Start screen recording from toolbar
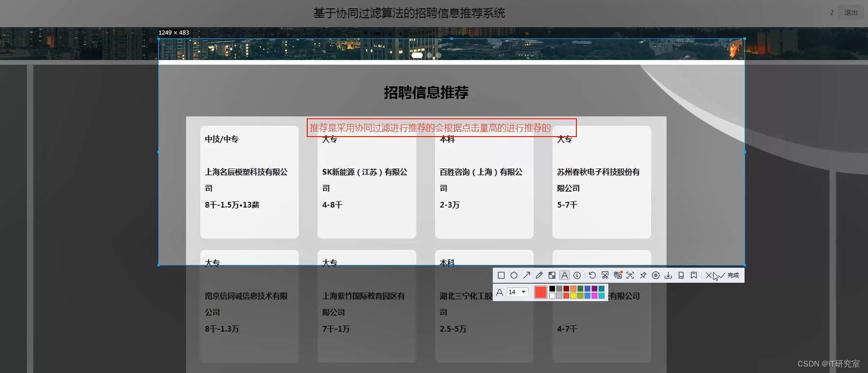 [x=655, y=275]
